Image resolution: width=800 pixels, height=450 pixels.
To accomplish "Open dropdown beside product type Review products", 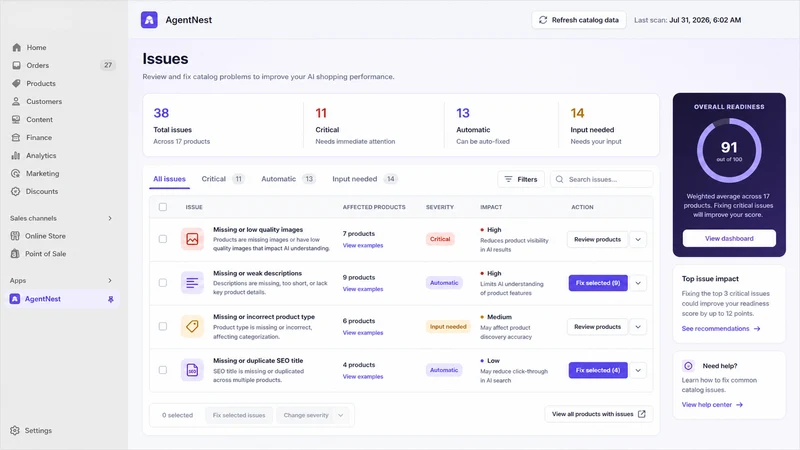I will (x=638, y=327).
